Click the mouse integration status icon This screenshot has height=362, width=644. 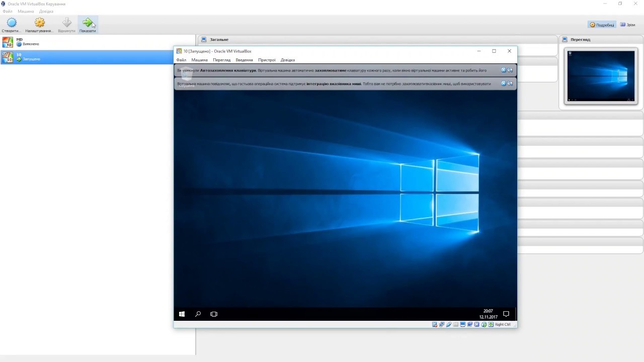point(484,324)
